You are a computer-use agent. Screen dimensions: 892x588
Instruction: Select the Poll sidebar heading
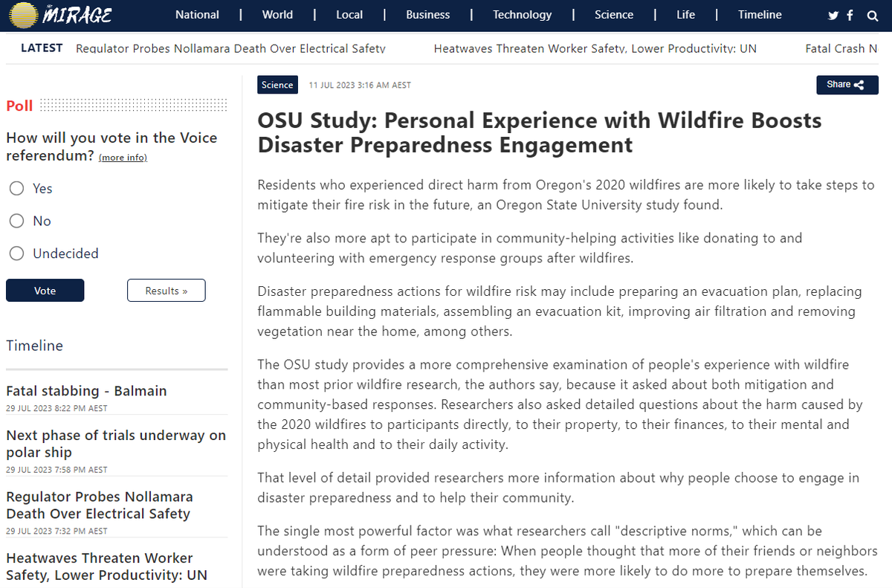tap(19, 106)
